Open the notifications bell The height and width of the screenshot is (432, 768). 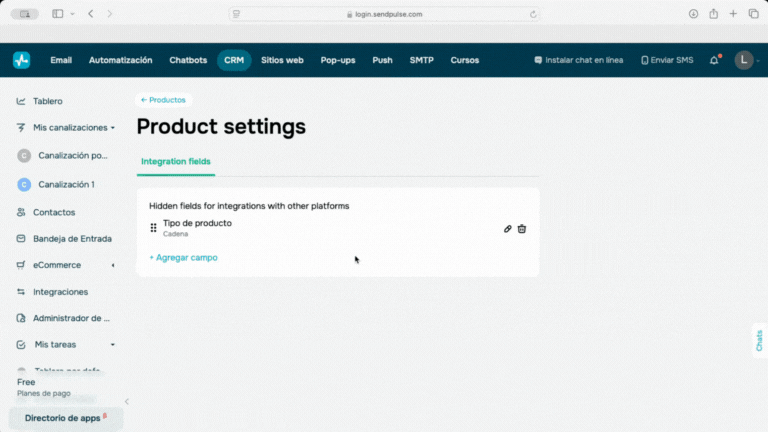click(x=714, y=60)
